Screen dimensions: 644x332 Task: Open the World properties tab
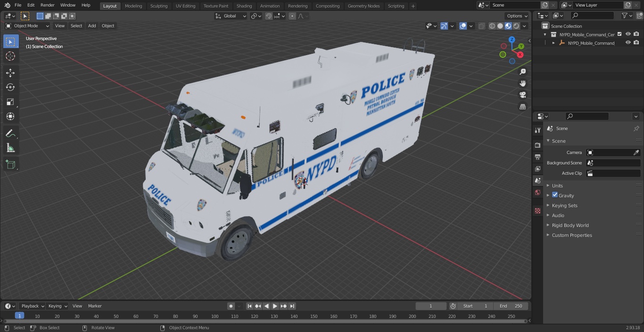coord(537,193)
